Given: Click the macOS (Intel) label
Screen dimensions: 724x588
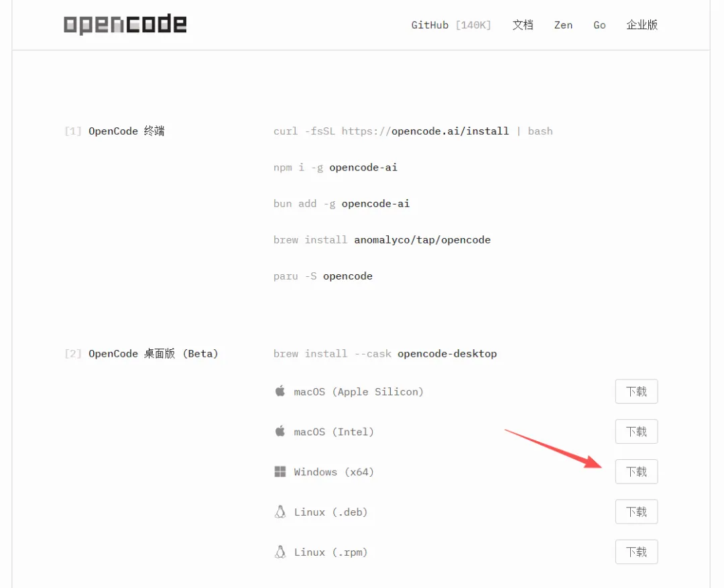Looking at the screenshot, I should pos(334,432).
